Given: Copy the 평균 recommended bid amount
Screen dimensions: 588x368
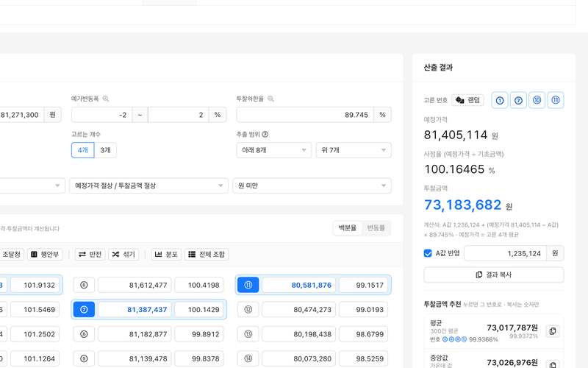Looking at the screenshot, I should pyautogui.click(x=553, y=331).
